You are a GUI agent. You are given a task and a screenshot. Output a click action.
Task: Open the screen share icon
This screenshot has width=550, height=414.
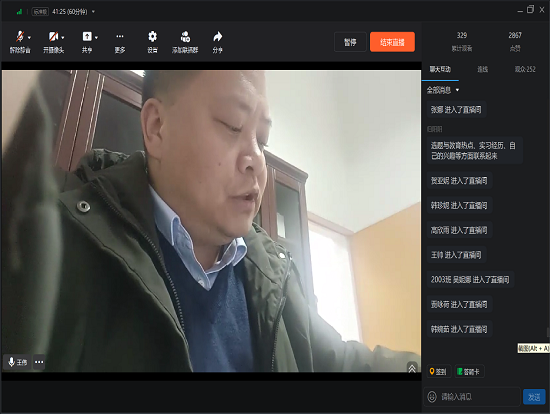[87, 36]
